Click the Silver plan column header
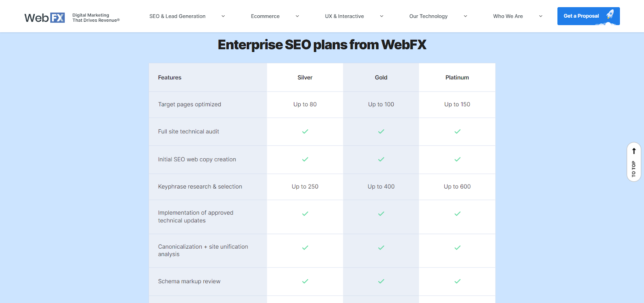 click(305, 77)
